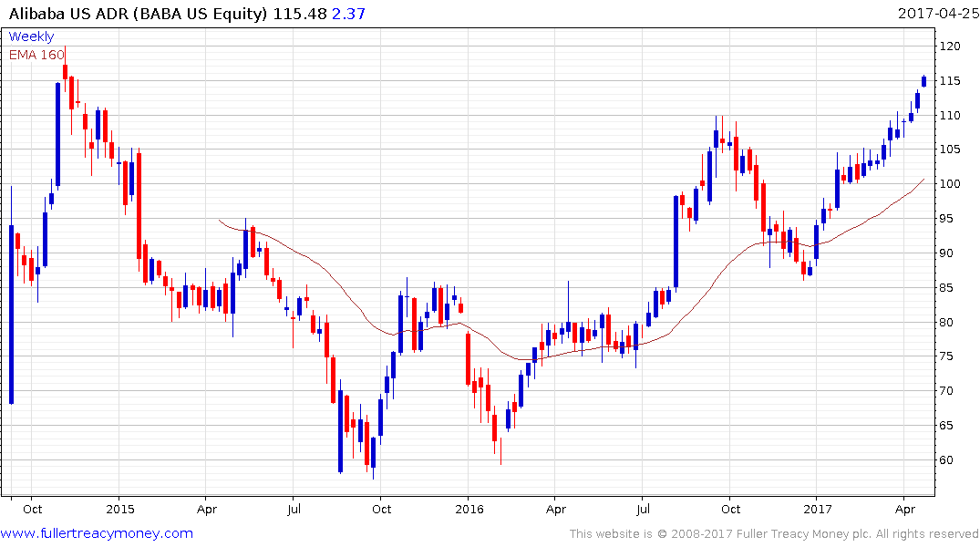The width and height of the screenshot is (980, 547).
Task: Click the 75 price axis label
Action: click(x=946, y=356)
